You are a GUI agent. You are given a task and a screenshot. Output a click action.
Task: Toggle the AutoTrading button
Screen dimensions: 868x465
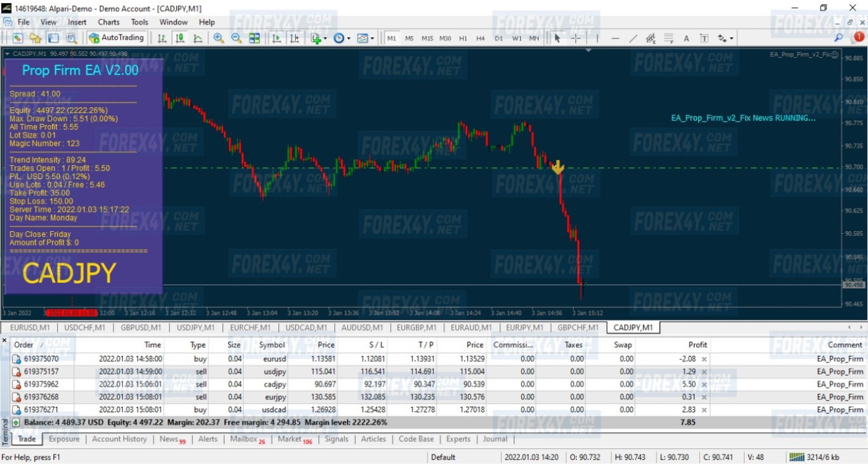[116, 38]
